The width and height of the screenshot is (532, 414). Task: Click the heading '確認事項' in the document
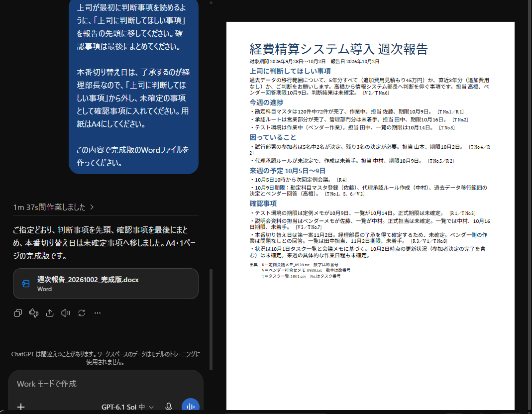pos(263,204)
